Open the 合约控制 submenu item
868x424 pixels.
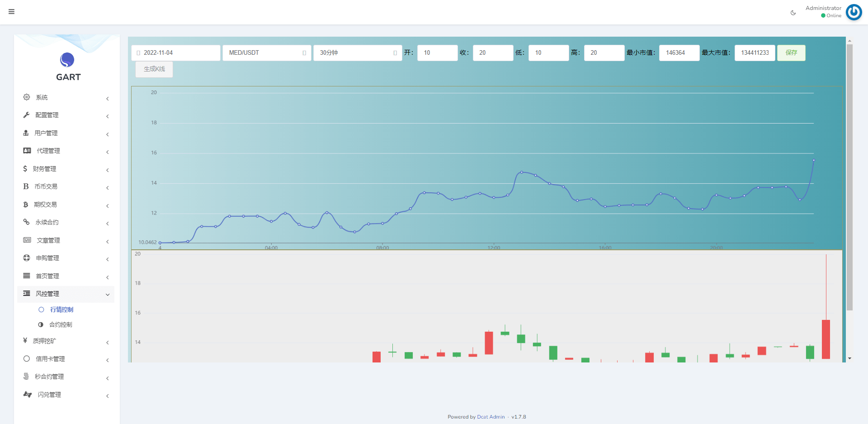(61, 324)
